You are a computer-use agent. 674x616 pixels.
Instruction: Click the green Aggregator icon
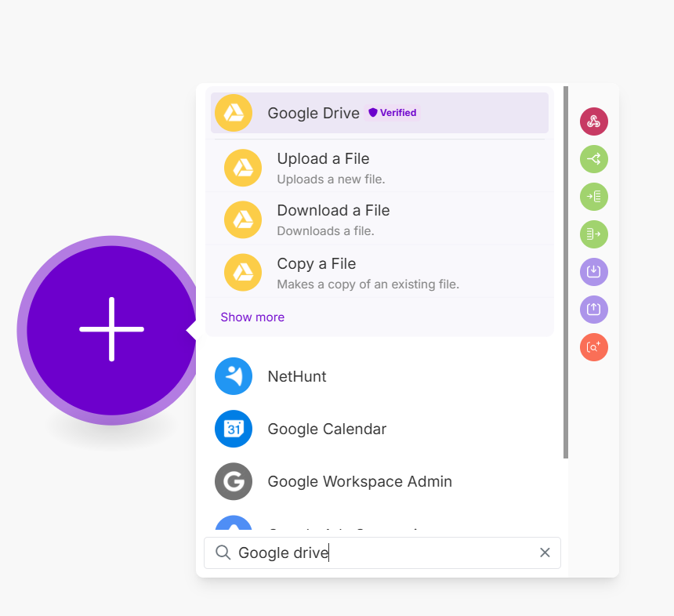[x=593, y=234]
